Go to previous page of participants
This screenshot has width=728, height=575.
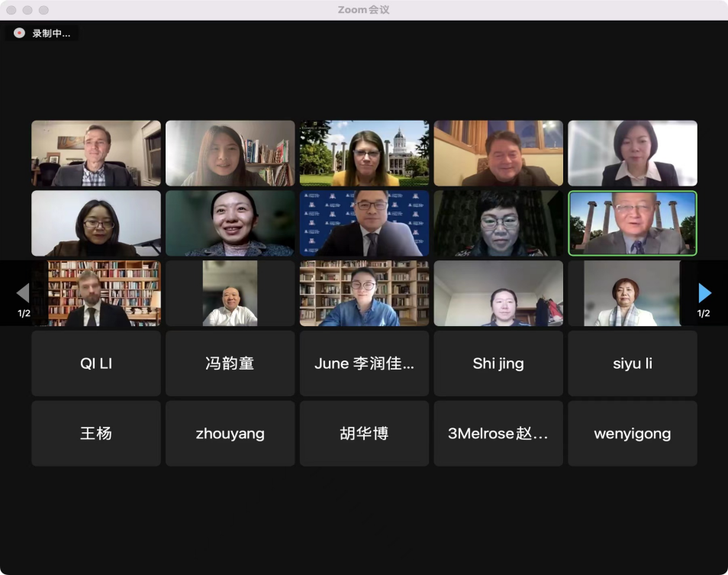pos(23,293)
